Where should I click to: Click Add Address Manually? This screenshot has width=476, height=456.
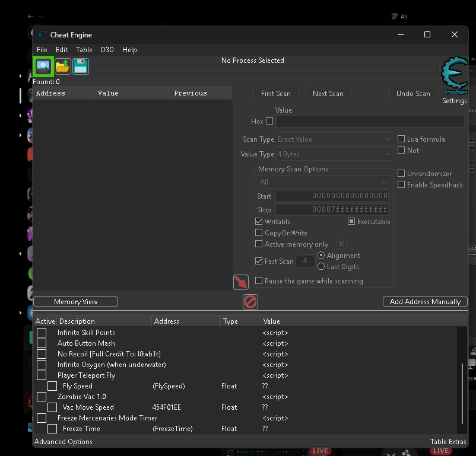(425, 302)
